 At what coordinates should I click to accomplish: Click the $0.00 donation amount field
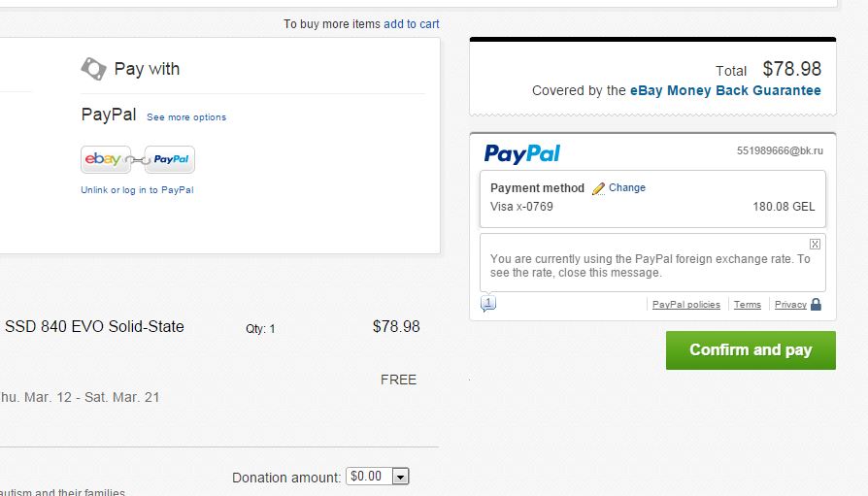pyautogui.click(x=368, y=477)
